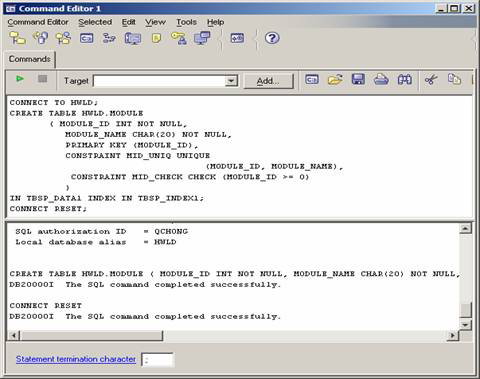Viewport: 480px width, 379px height.
Task: Open a new command script window icon
Action: [x=312, y=80]
